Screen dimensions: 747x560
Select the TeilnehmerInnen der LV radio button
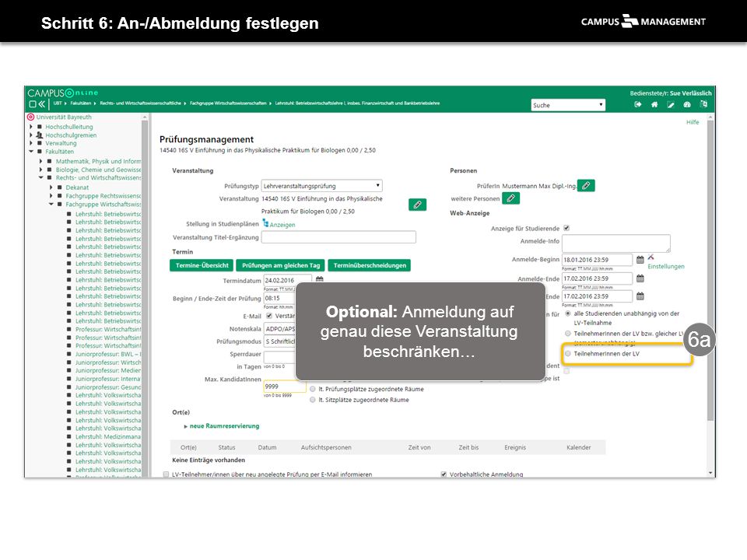(x=568, y=353)
